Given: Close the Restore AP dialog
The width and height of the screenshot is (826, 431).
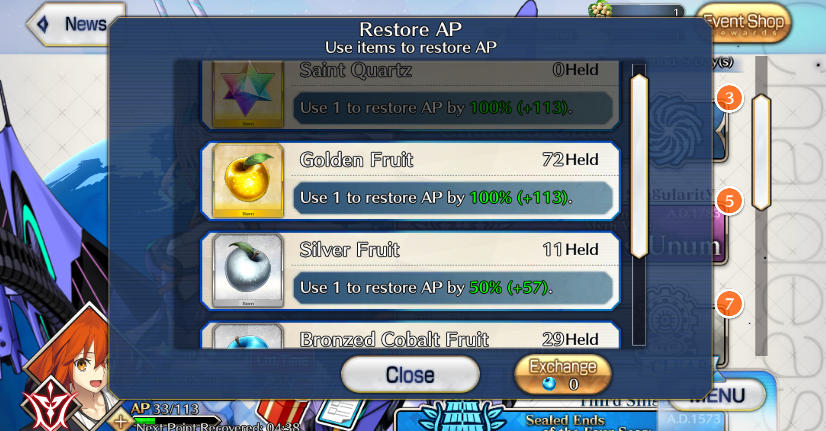Looking at the screenshot, I should pos(410,375).
